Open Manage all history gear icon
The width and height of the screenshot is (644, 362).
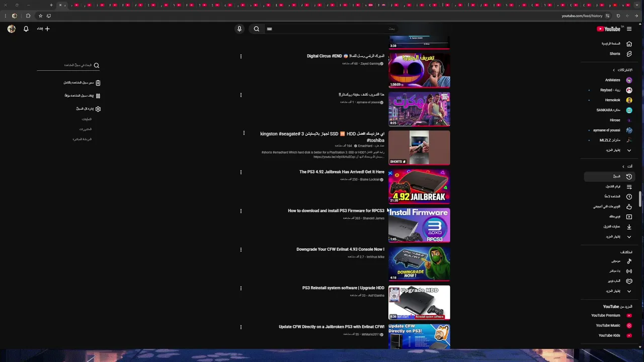[98, 109]
